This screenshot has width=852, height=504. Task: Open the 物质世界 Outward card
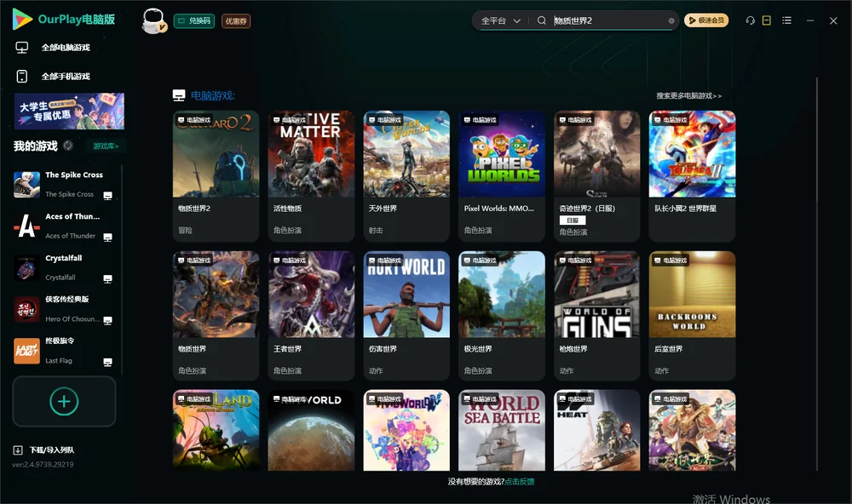click(216, 316)
